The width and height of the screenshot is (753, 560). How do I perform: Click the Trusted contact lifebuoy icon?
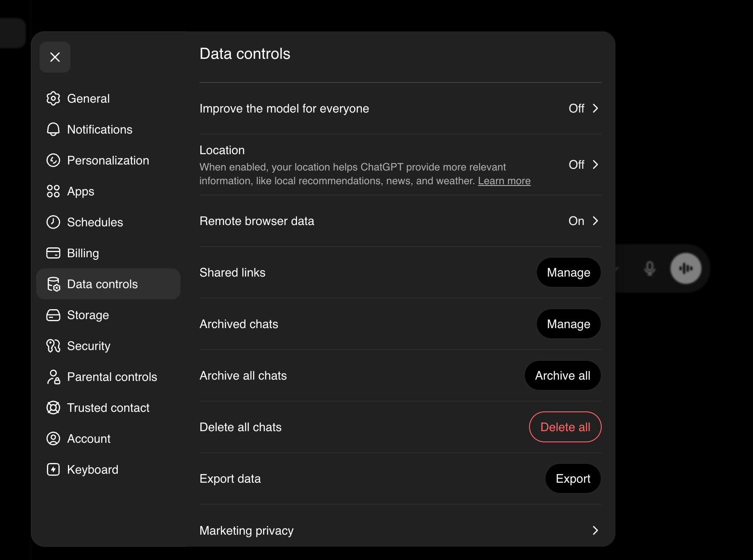(x=53, y=408)
